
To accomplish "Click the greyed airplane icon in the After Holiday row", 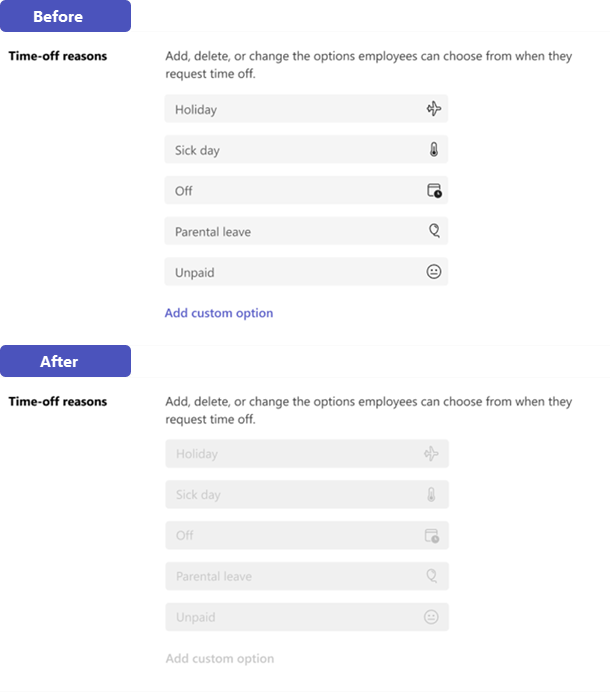I will (432, 454).
